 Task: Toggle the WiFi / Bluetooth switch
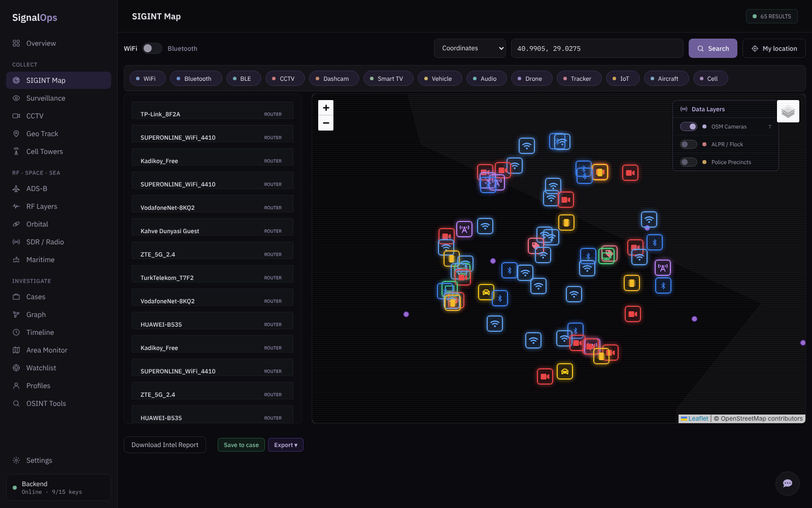152,48
